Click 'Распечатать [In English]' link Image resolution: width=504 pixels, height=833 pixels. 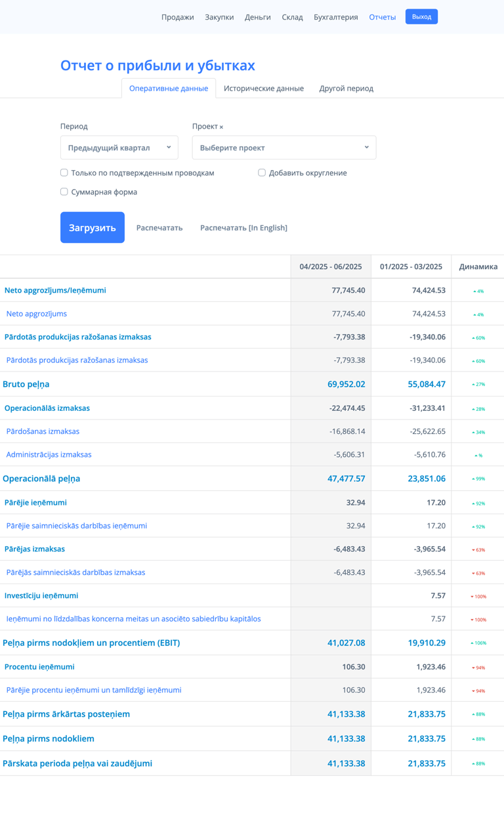coord(243,228)
